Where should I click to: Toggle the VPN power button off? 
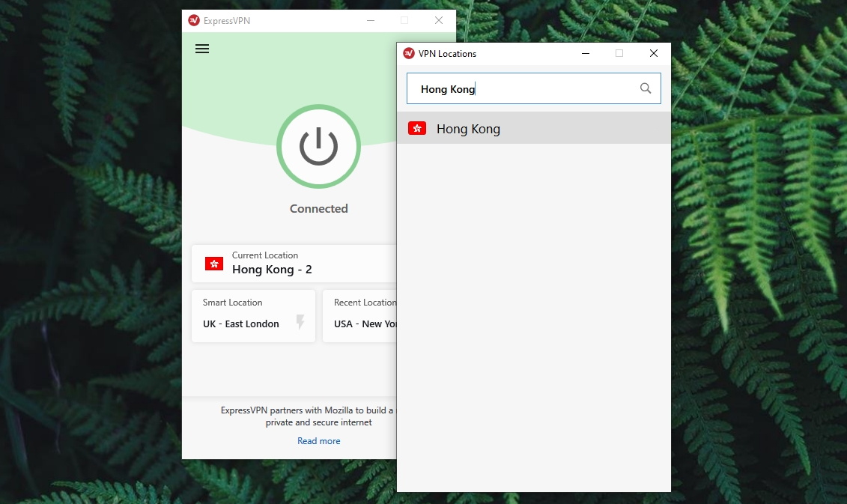click(x=319, y=146)
